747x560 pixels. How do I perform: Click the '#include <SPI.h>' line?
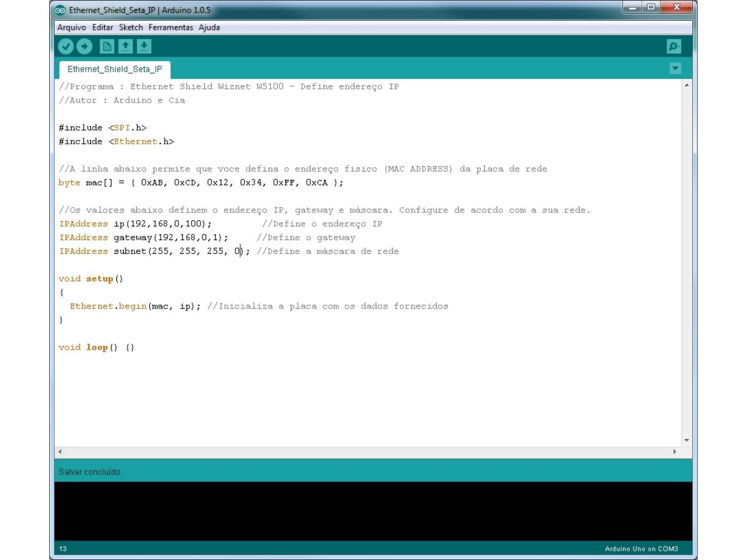103,128
